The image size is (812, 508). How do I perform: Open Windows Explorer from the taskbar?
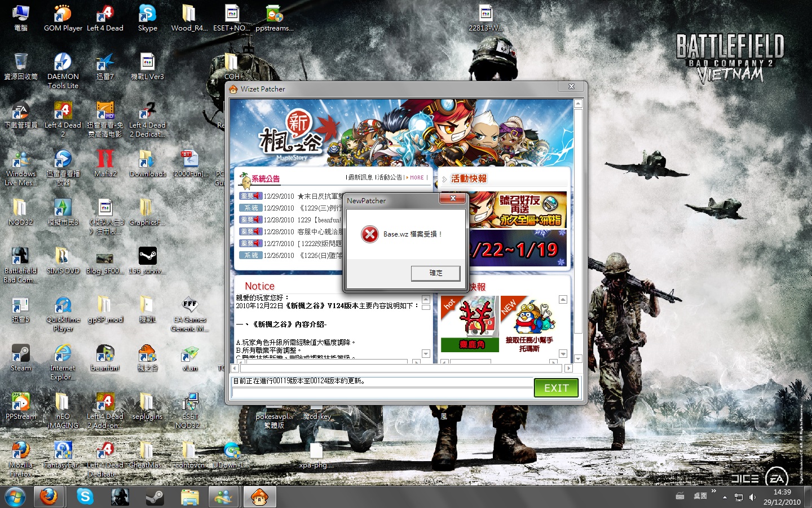189,497
